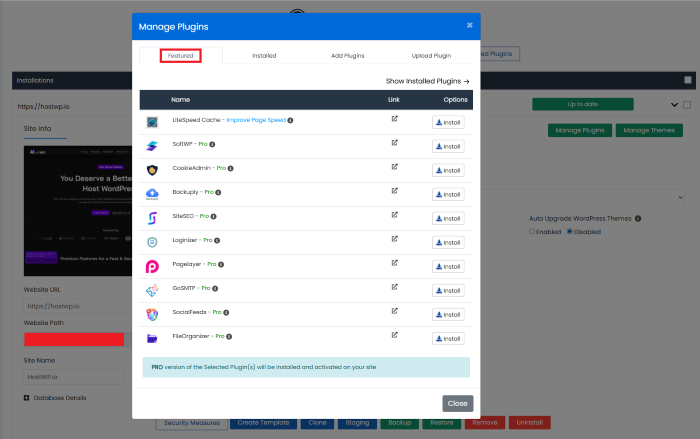Open the SiteSEO external link icon
Viewport: 700px width, 439px height.
395,215
